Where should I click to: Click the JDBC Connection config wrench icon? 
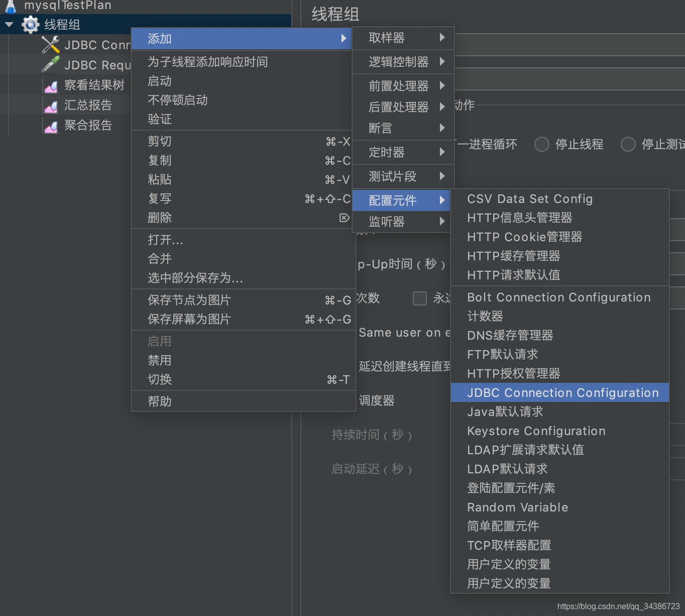(50, 45)
